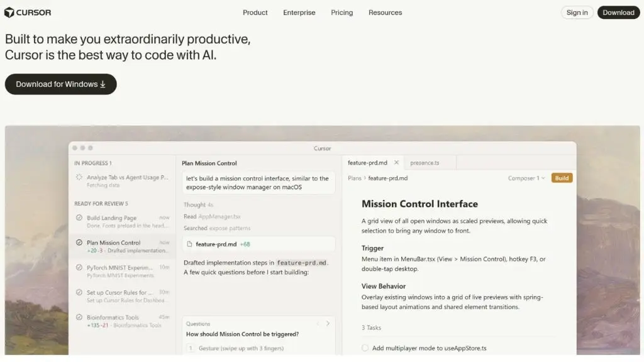Open the Bioinformatics Tools task
The height and width of the screenshot is (362, 644).
[x=123, y=321]
